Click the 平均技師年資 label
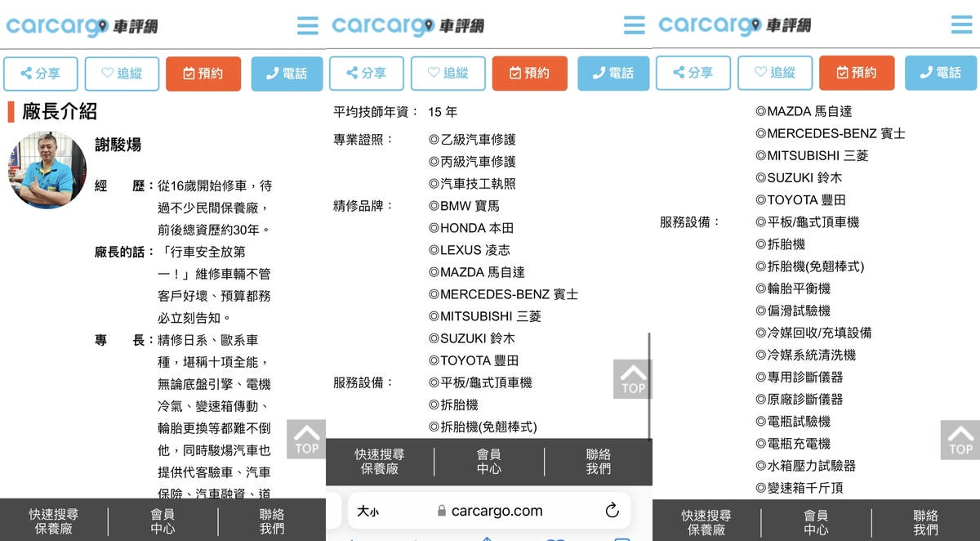The height and width of the screenshot is (541, 980). tap(376, 112)
